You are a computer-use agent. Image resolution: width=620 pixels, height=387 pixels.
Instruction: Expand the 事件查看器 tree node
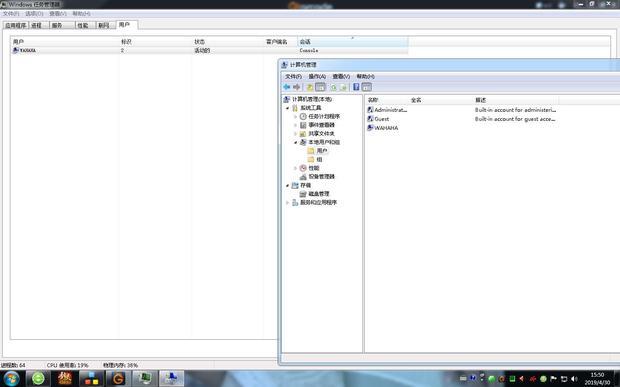click(x=295, y=125)
